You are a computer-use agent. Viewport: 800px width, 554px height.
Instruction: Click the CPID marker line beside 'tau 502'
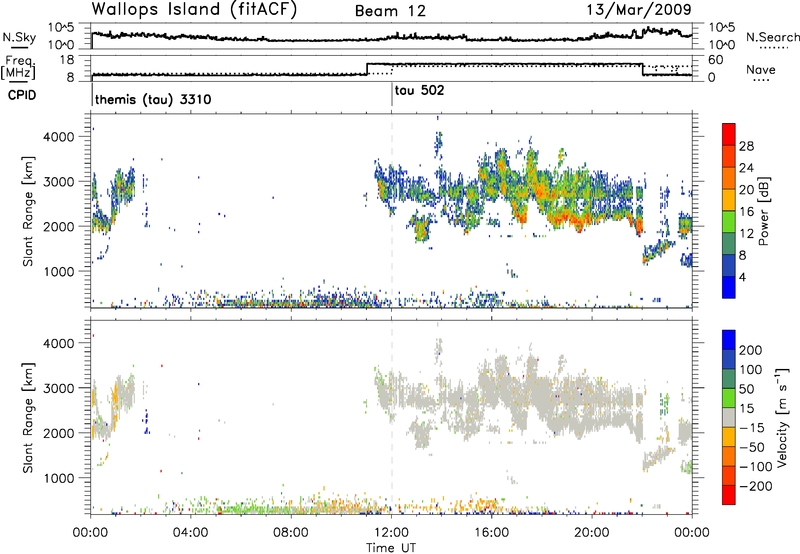pos(392,94)
